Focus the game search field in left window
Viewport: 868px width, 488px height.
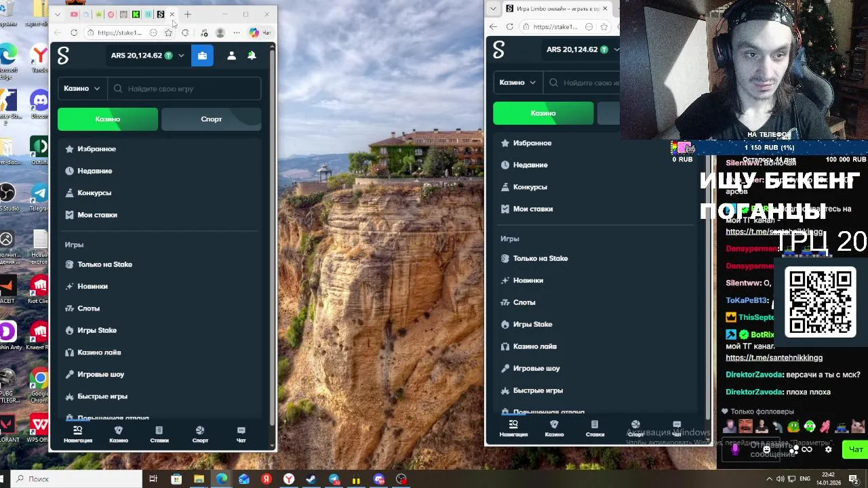184,89
